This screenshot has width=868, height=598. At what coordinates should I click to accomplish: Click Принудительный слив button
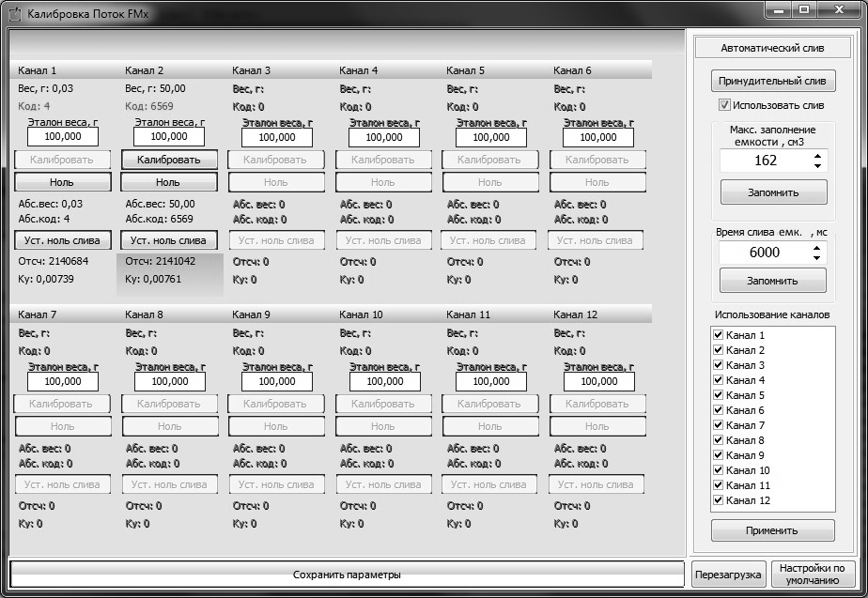[772, 81]
